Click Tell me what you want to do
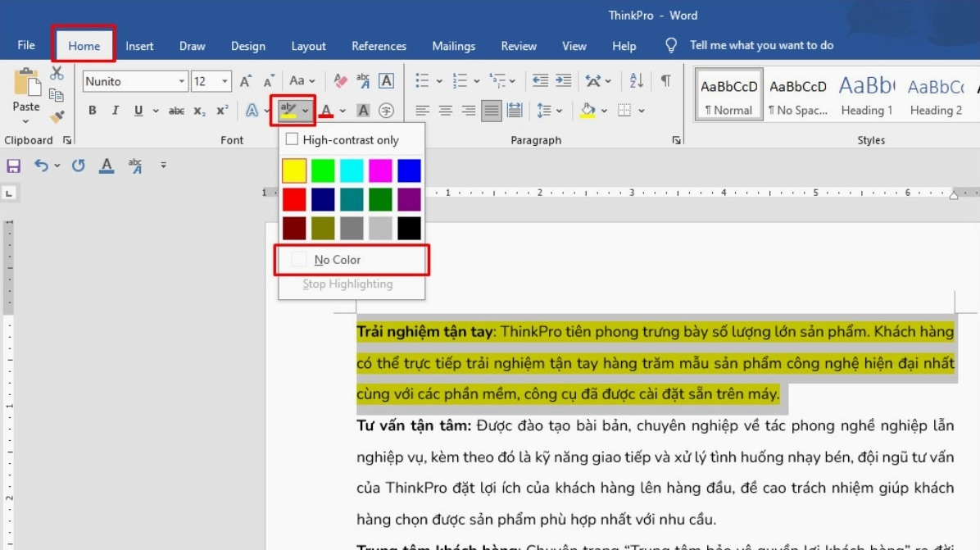 pos(761,46)
